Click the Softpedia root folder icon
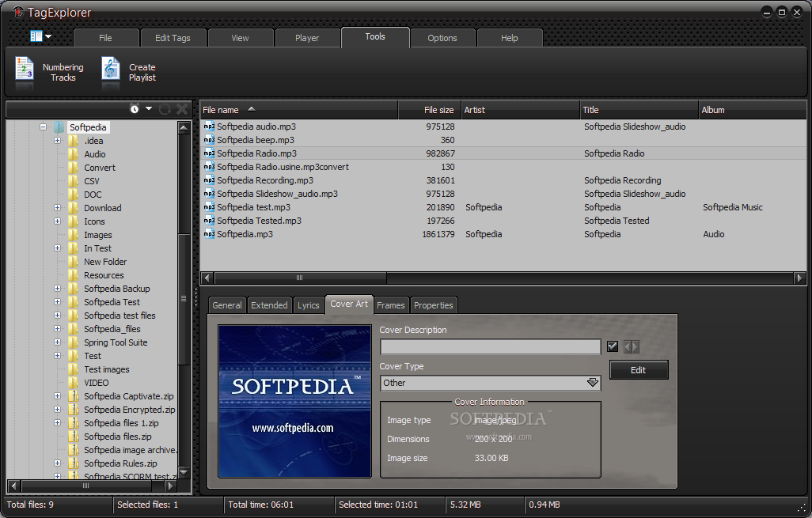Viewport: 812px width, 518px height. tap(59, 127)
